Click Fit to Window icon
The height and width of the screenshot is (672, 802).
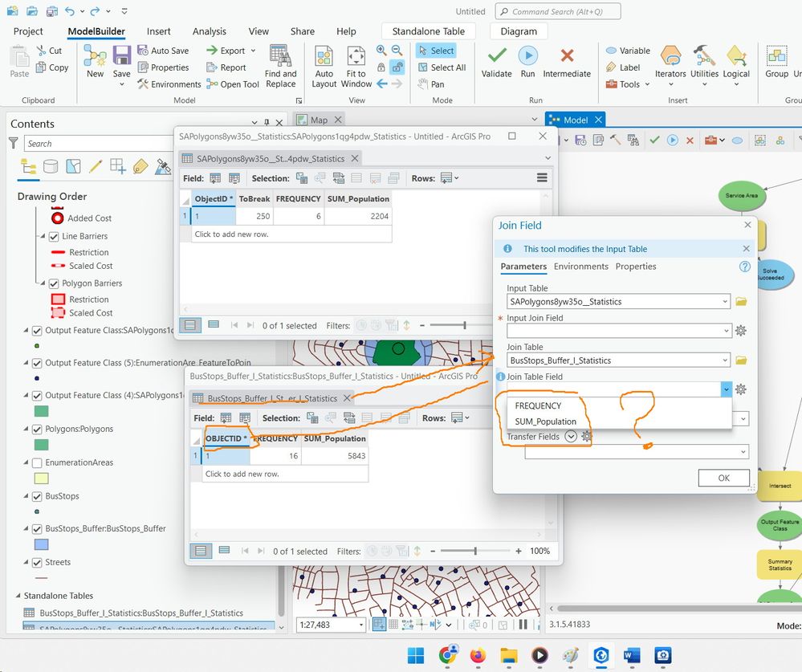[356, 55]
